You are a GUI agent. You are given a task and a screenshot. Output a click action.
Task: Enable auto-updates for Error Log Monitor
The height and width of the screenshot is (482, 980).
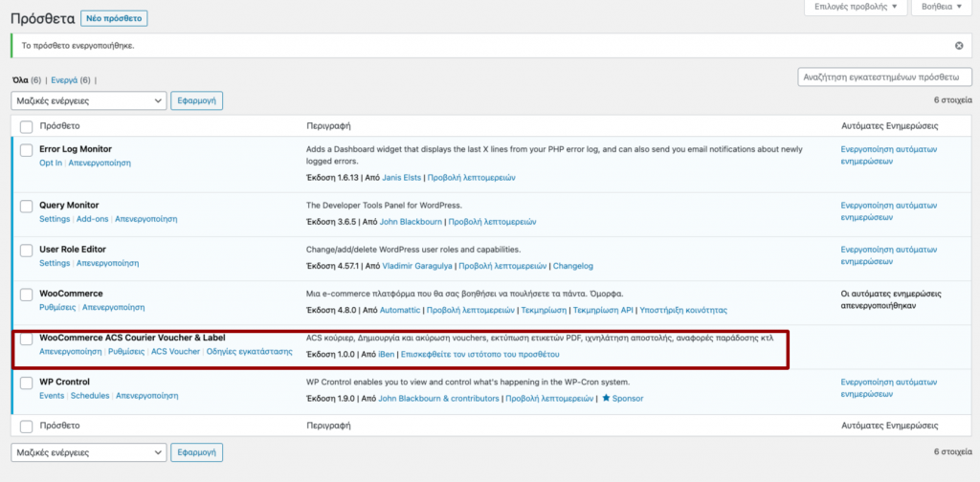[x=888, y=156]
